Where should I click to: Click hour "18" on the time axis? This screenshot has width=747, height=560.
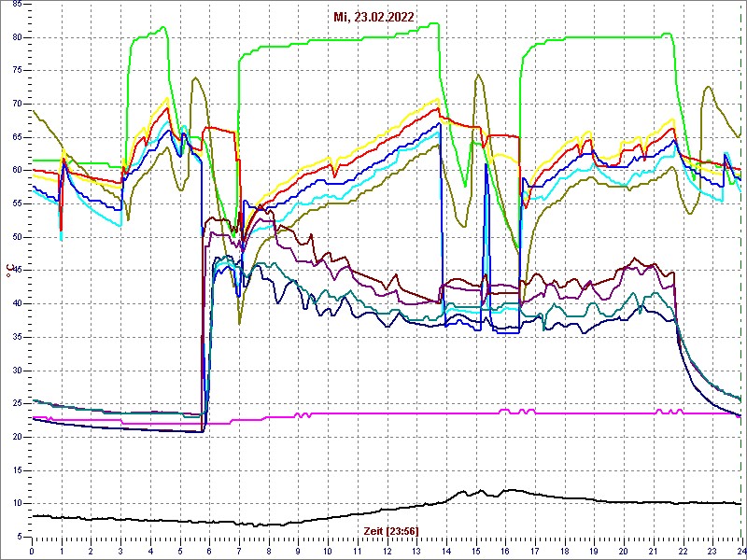coord(565,551)
